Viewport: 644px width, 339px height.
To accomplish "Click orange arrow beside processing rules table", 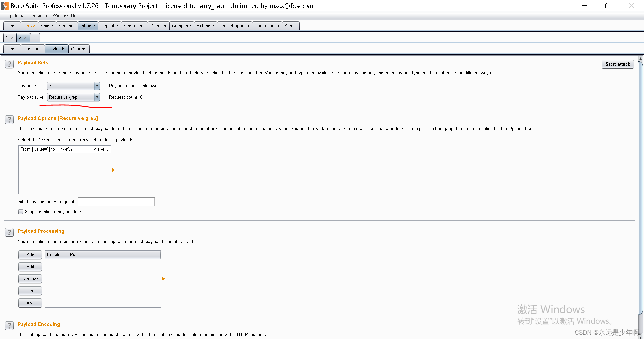I will pos(164,279).
